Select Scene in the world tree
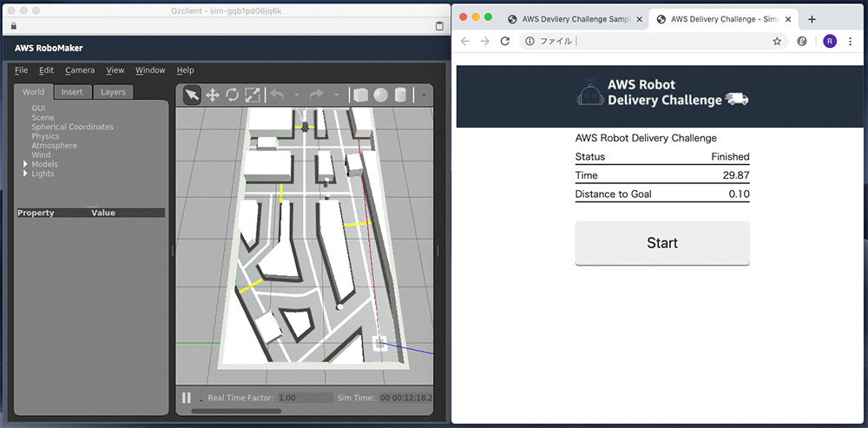This screenshot has height=428, width=868. (43, 117)
